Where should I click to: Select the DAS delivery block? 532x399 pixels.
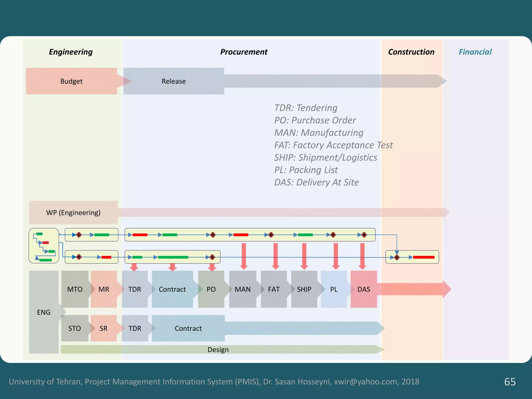coord(364,289)
